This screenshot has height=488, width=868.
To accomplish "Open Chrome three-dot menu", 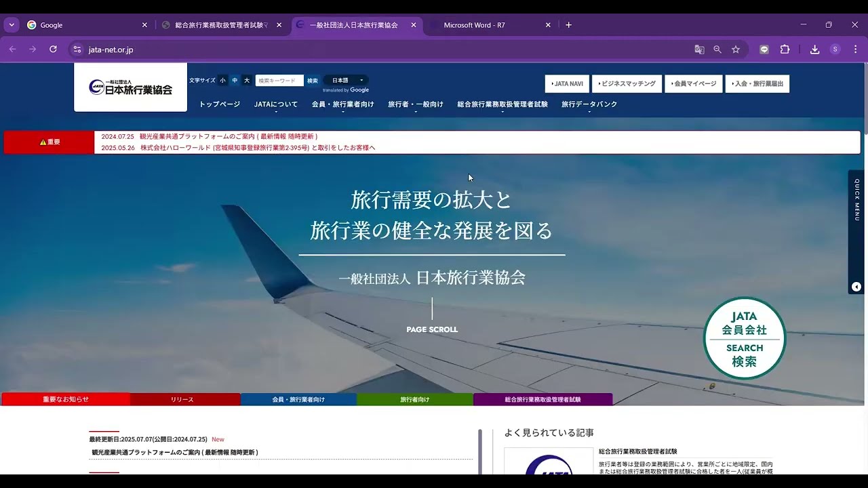I will [x=855, y=49].
